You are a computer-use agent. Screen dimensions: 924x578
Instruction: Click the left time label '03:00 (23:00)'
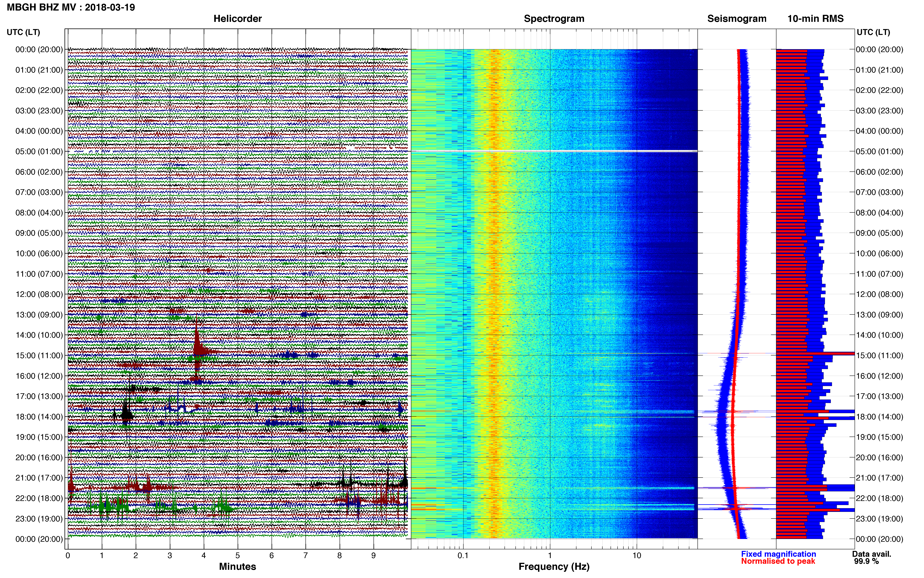point(39,110)
